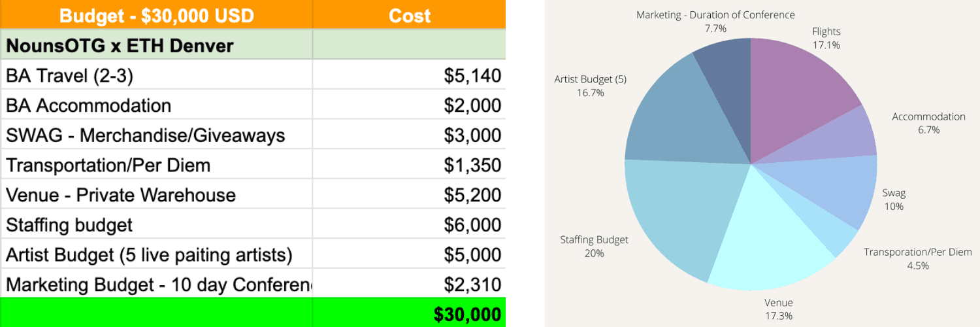The image size is (980, 327).
Task: Select the $30,000 total cell
Action: [x=409, y=314]
